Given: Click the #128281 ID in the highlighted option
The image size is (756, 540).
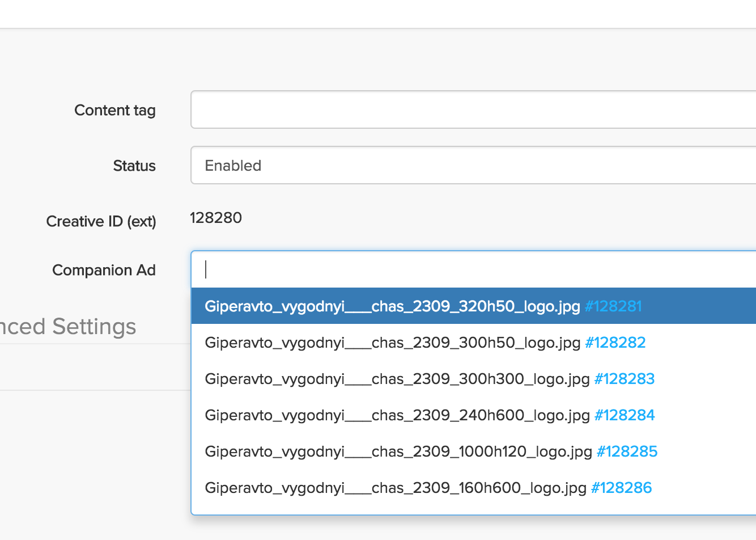Looking at the screenshot, I should pyautogui.click(x=613, y=306).
